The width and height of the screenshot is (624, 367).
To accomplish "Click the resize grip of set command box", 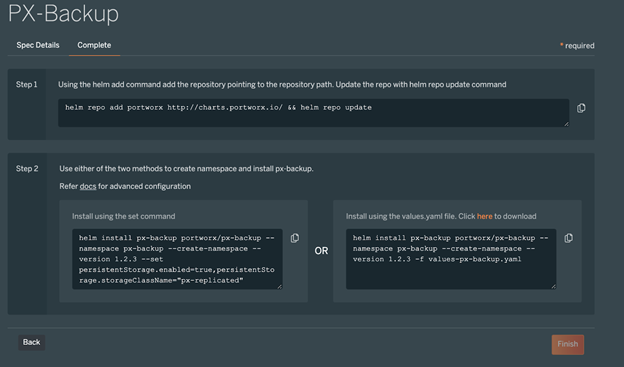I will [280, 287].
